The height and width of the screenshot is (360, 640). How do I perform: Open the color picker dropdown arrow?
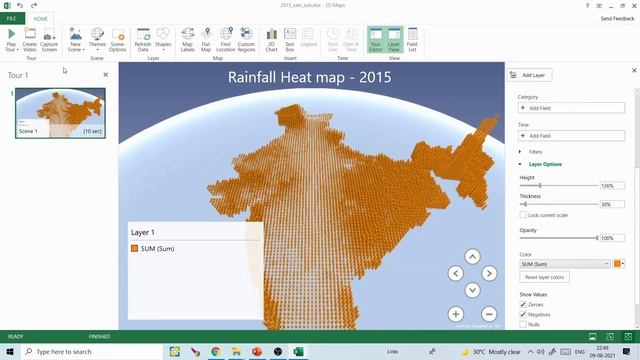[623, 264]
